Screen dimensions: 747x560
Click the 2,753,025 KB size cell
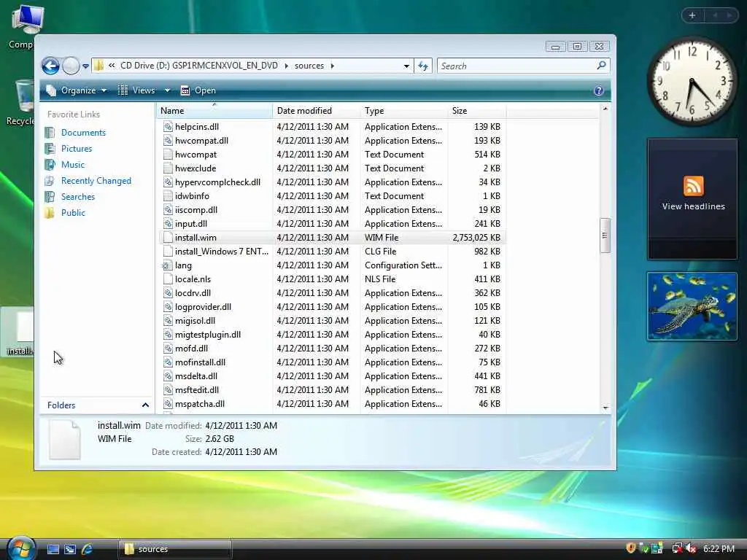click(476, 238)
